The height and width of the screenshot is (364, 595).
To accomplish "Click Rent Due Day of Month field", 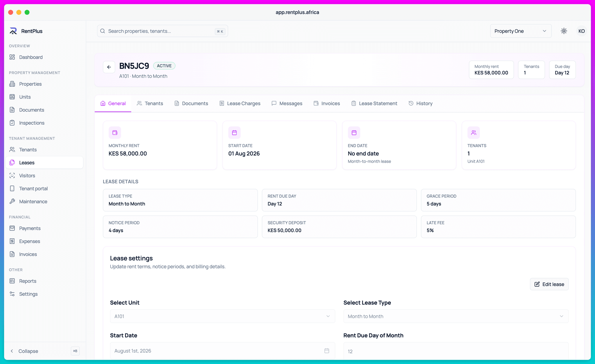I will coord(456,351).
